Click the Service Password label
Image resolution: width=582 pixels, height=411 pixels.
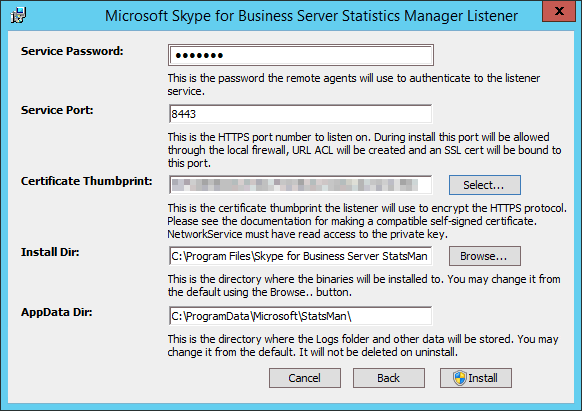72,51
